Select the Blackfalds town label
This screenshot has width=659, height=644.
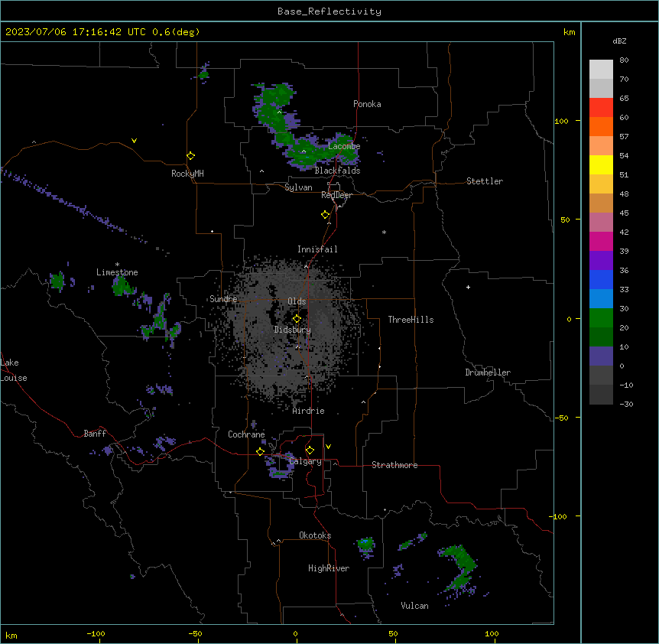337,171
